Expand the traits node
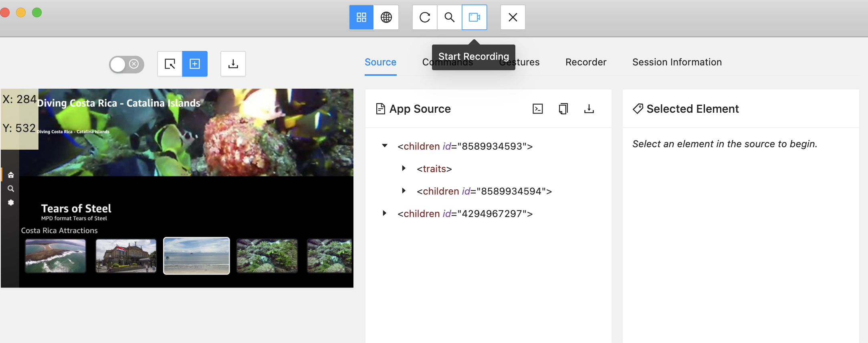The image size is (868, 343). click(x=404, y=168)
